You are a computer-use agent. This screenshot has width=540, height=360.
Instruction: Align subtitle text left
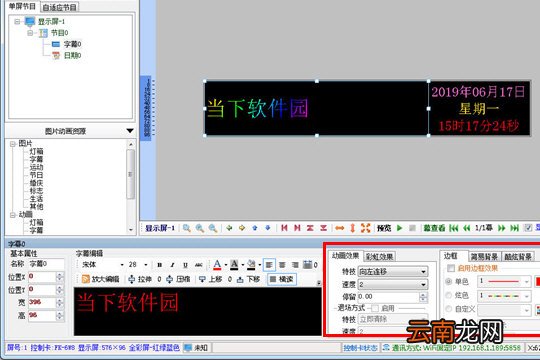coord(269,265)
